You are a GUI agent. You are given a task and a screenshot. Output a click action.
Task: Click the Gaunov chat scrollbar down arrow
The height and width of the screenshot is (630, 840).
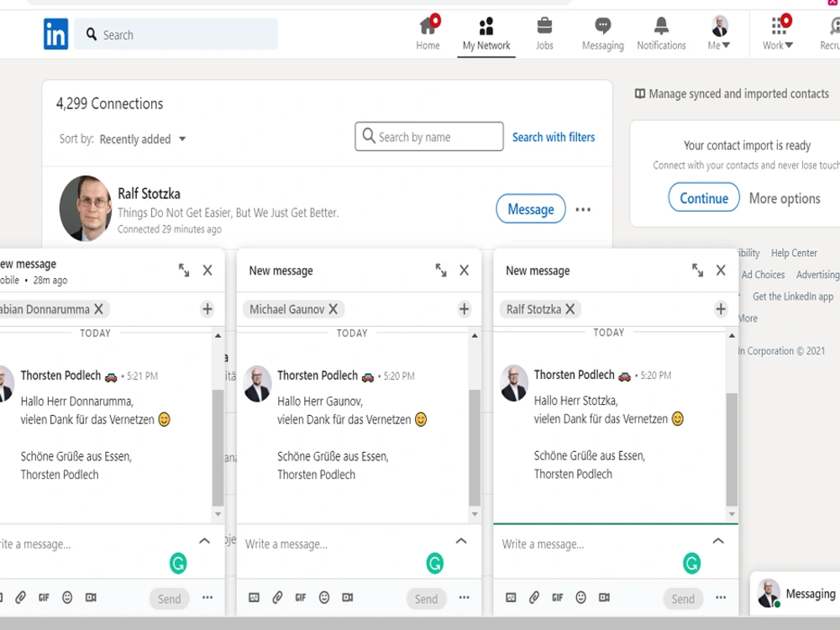click(x=475, y=514)
